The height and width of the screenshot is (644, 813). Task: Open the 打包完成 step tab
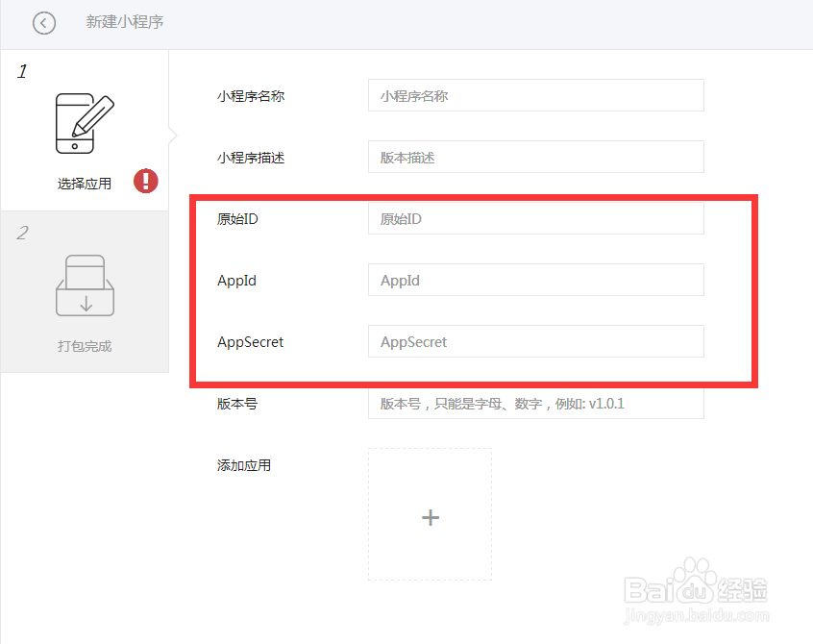tap(85, 292)
